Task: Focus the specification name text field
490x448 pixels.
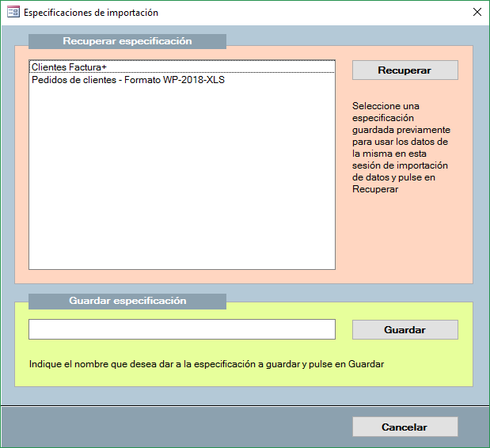Action: [181, 329]
